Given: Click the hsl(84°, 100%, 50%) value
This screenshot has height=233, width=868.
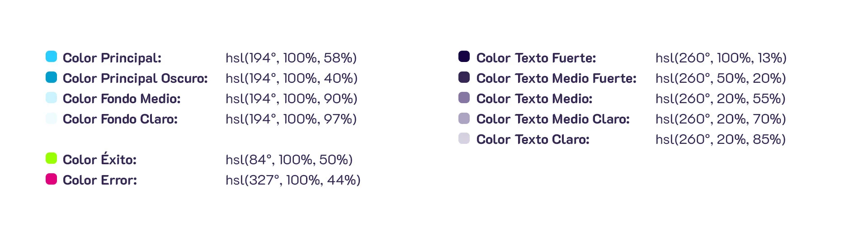Looking at the screenshot, I should tap(289, 160).
